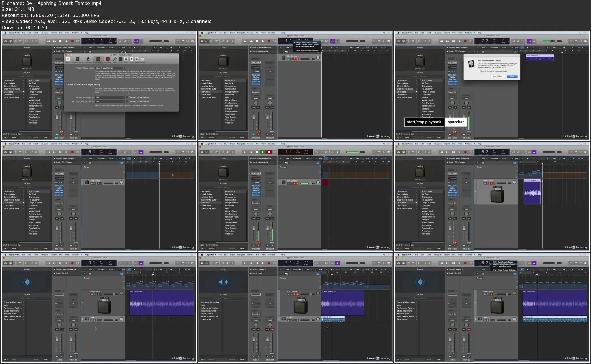Choose AUTO - Automatic Mode in bottom-right menu
591x364 pixels.
504,266
